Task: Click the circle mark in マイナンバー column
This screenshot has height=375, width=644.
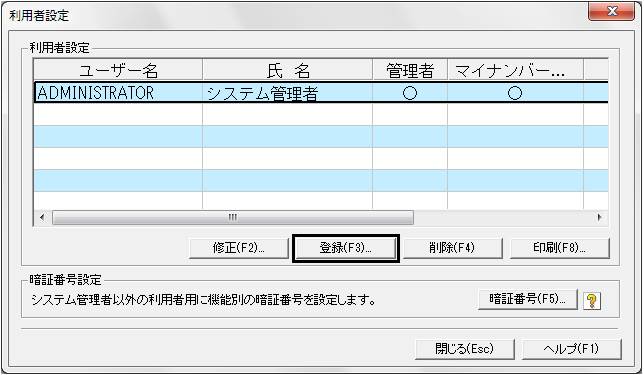Action: [515, 93]
